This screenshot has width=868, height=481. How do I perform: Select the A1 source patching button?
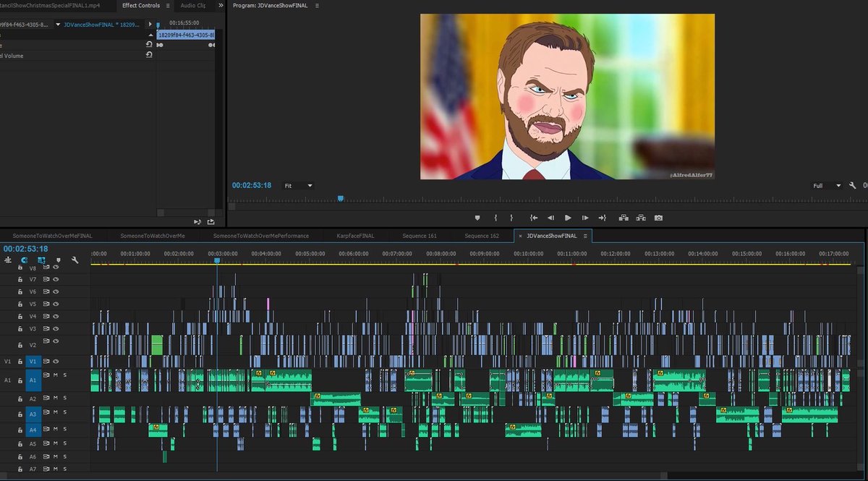click(x=8, y=380)
